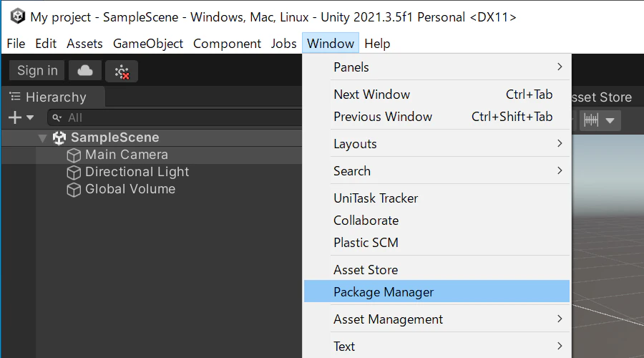Select the Main Camera cube icon

74,155
